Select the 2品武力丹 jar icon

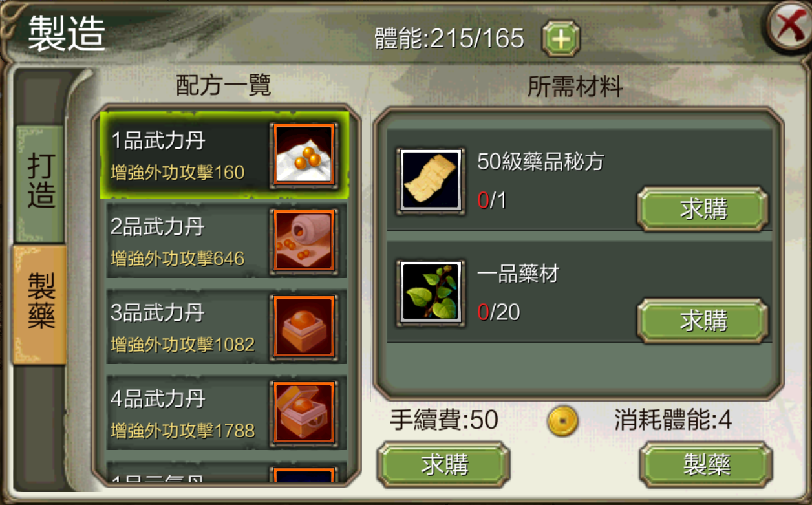[304, 240]
